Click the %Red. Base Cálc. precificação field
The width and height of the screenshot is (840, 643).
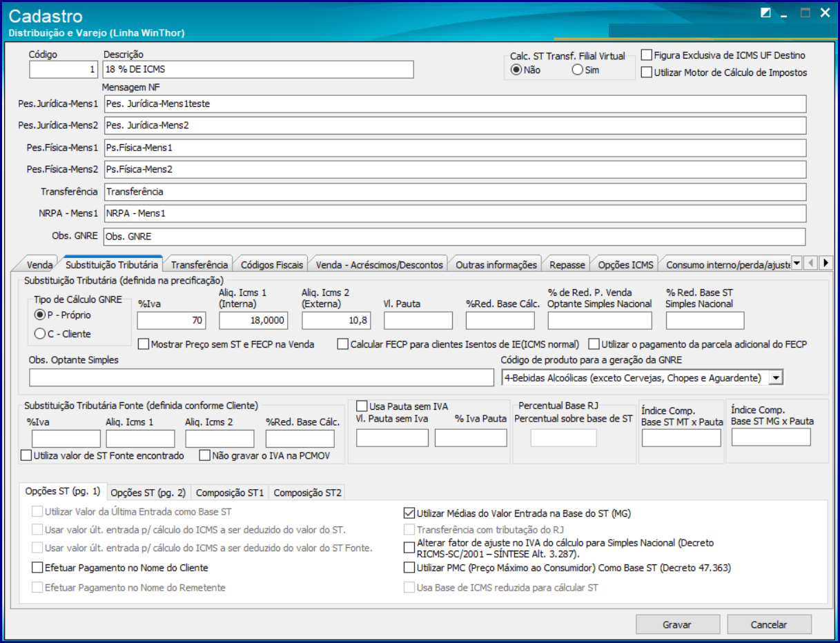500,321
